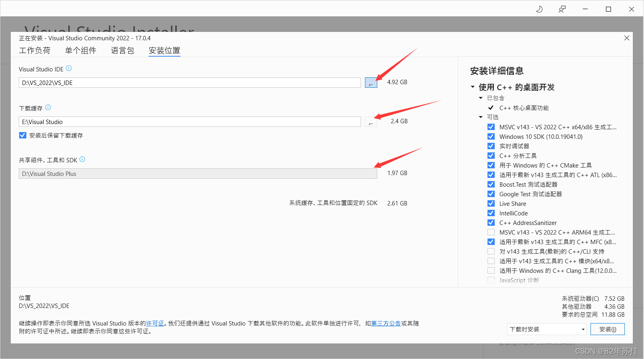644x359 pixels.
Task: Show info icon for 共享组件、工具和 SDK
Action: 82,160
